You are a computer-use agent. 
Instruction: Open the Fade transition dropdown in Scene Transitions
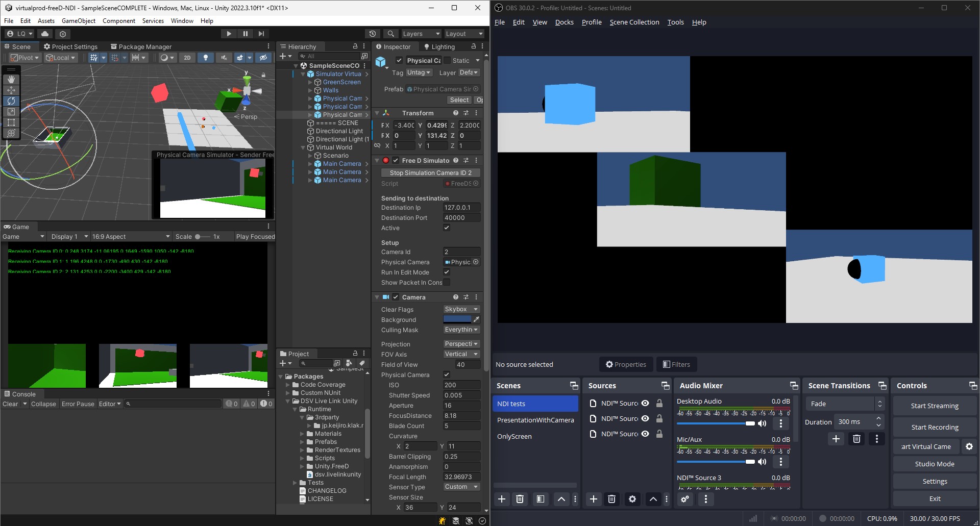click(x=842, y=404)
